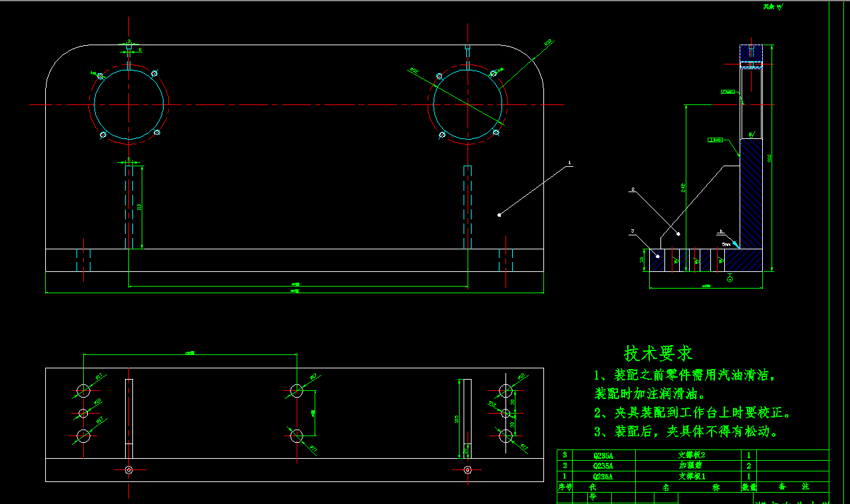The width and height of the screenshot is (850, 504).
Task: Click the 数量 column header
Action: (750, 487)
